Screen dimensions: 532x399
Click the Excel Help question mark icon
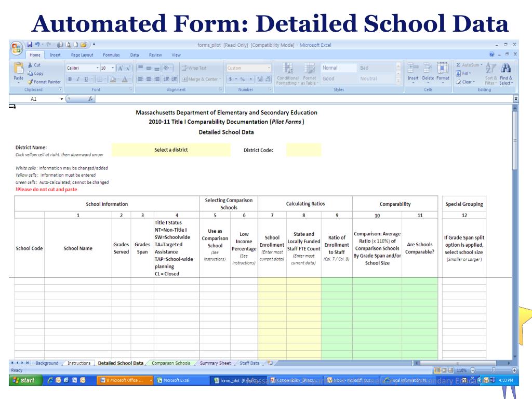(491, 54)
